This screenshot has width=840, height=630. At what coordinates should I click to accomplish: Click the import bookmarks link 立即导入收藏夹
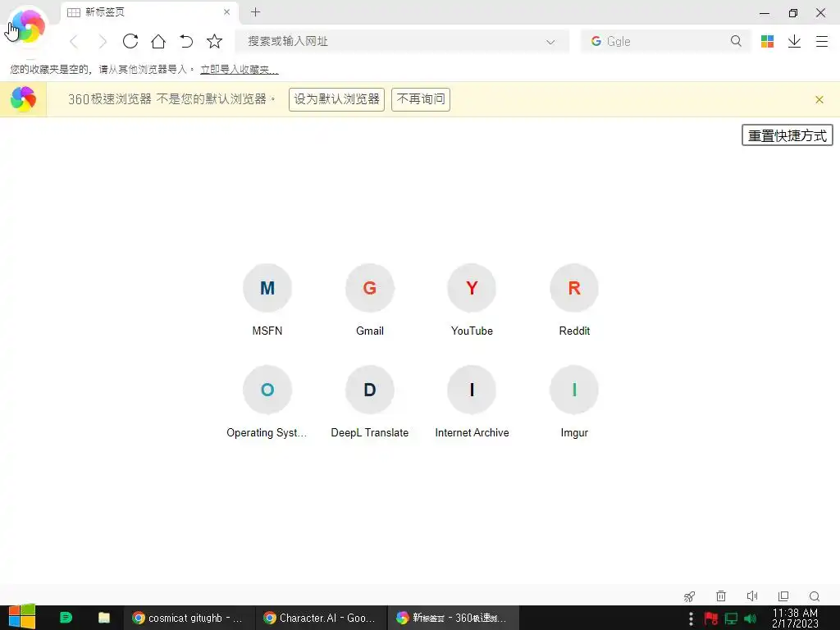point(239,69)
